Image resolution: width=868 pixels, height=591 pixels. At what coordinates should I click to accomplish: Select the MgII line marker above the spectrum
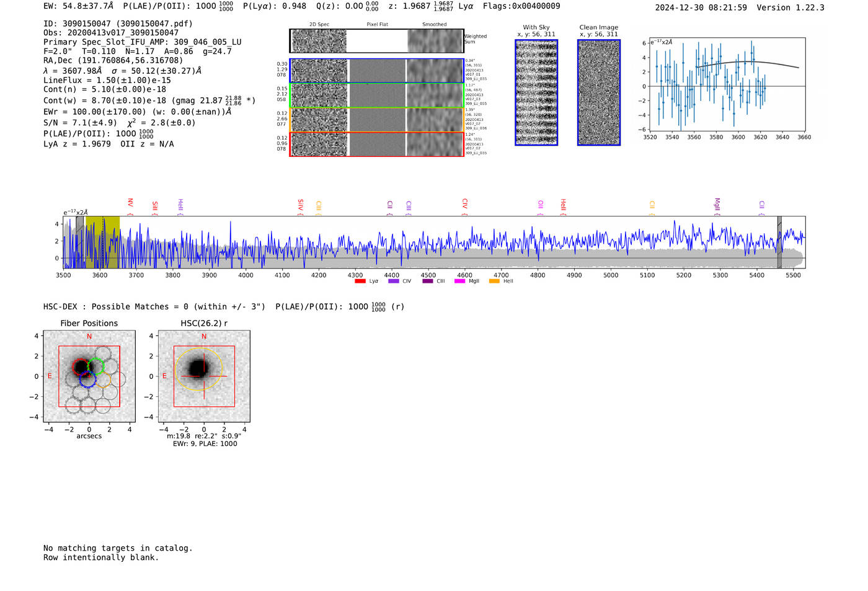click(717, 205)
